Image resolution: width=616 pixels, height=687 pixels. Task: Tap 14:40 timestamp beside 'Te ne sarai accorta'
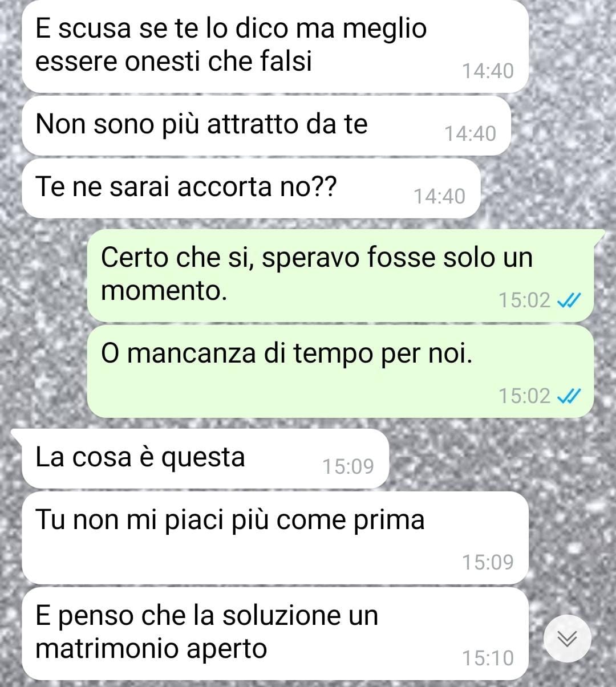439,197
